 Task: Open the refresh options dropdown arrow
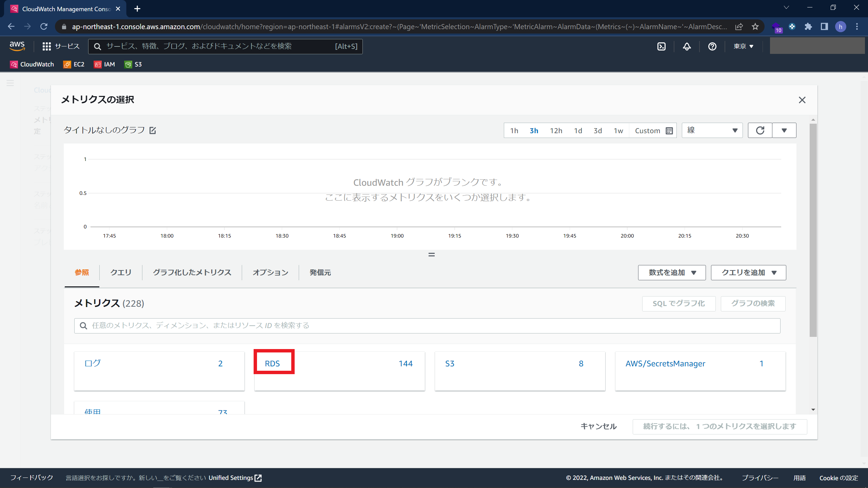coord(784,130)
